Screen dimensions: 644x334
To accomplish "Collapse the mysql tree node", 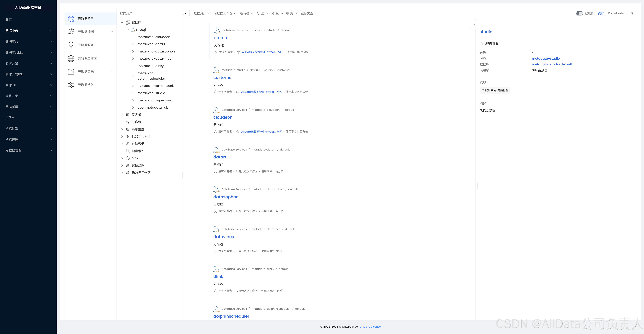I will click(x=127, y=30).
